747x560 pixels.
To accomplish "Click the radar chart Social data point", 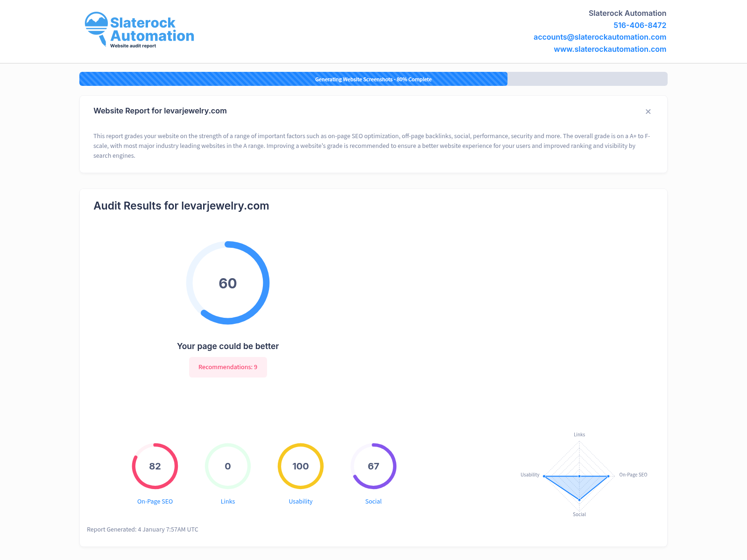I will click(579, 500).
